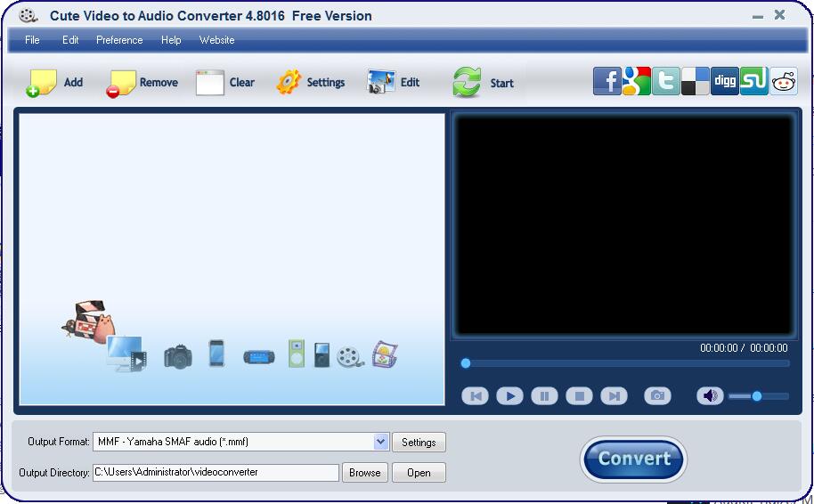
Task: Click the green iPod icon
Action: [x=297, y=354]
